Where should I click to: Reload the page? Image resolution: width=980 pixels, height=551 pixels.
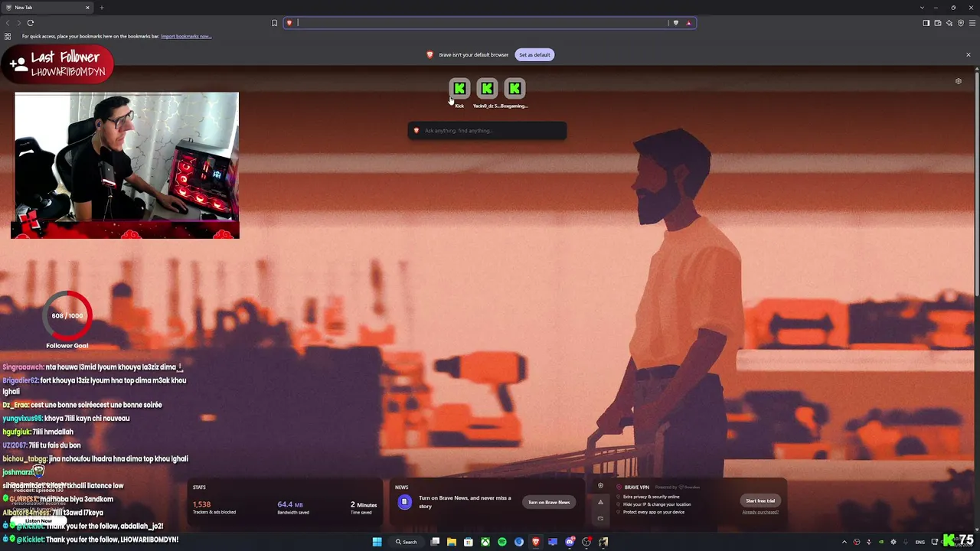31,23
